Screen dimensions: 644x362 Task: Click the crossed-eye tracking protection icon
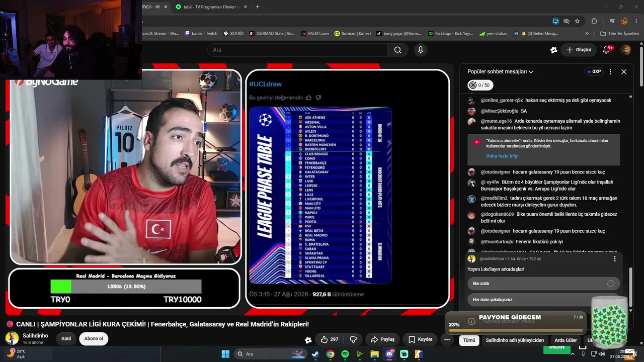pos(567,21)
